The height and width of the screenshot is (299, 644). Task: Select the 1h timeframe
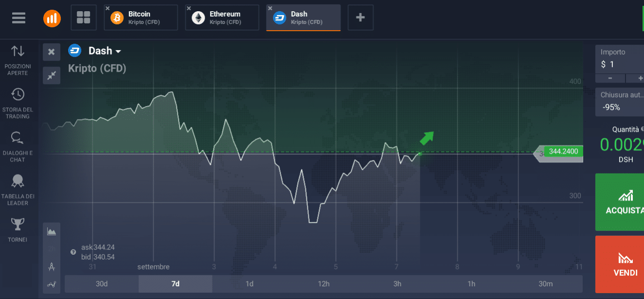tap(471, 284)
